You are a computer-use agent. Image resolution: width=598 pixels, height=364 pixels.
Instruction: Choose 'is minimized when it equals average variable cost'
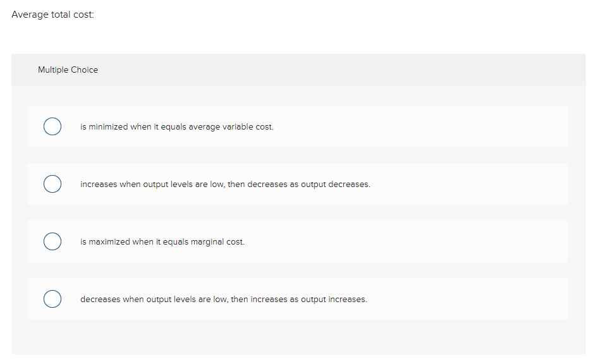(52, 126)
